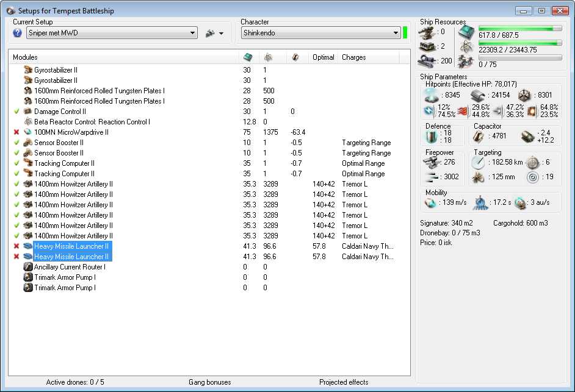575x392 pixels.
Task: Click the blue help question mark icon
Action: click(x=18, y=33)
